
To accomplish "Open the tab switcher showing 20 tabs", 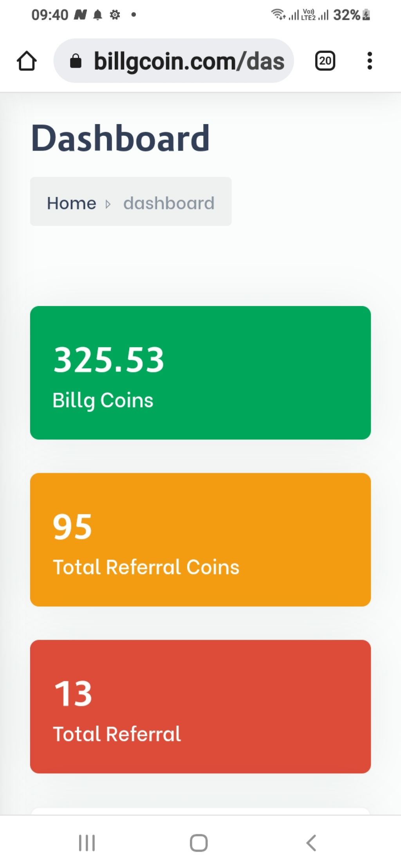I will [325, 61].
